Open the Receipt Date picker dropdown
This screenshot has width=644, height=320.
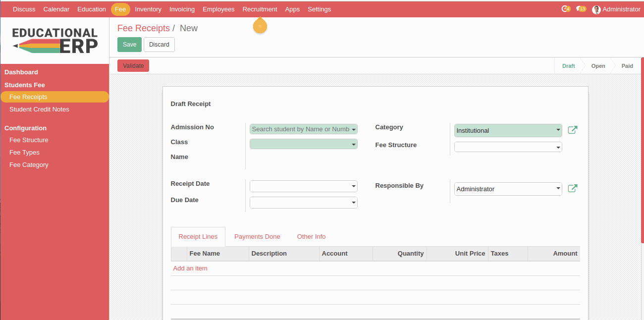[x=354, y=186]
